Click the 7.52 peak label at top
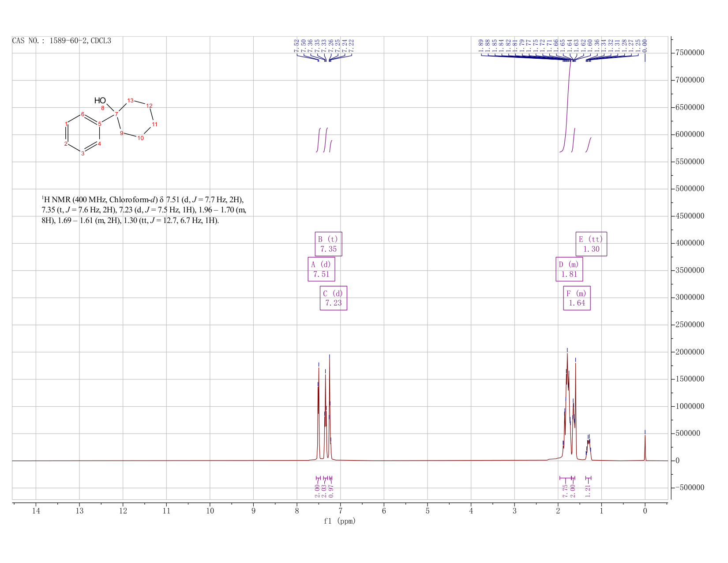728x563 pixels. [x=296, y=45]
